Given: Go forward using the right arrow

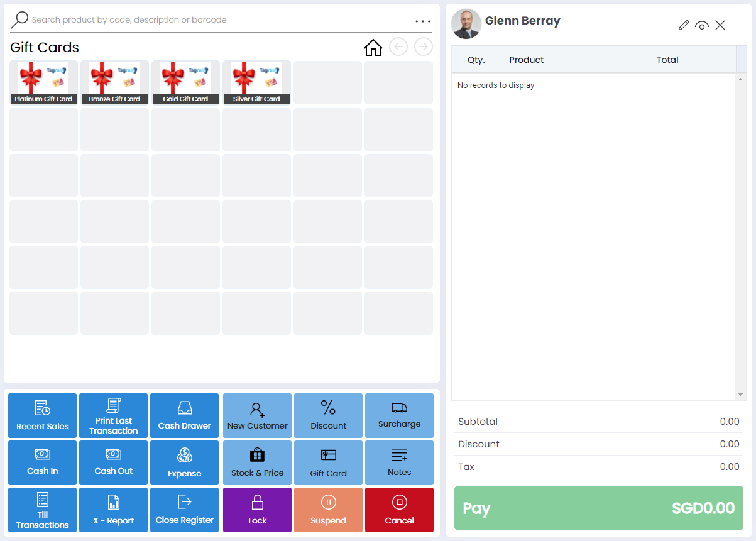Looking at the screenshot, I should pos(422,46).
